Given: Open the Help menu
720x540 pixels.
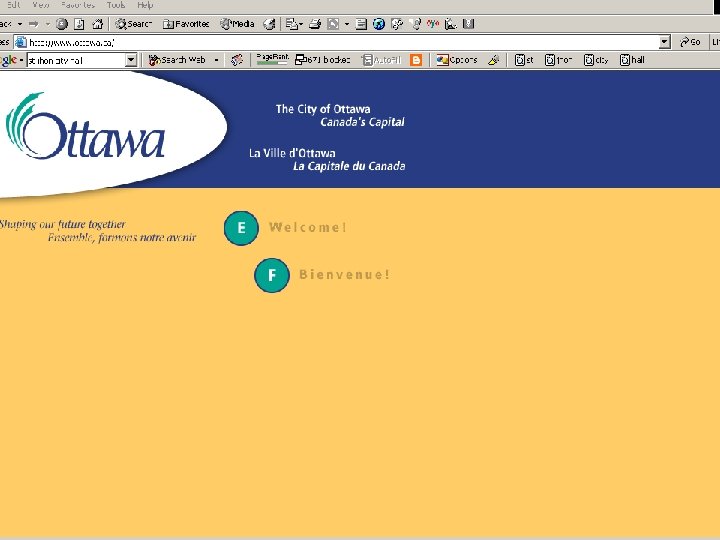Looking at the screenshot, I should (145, 5).
